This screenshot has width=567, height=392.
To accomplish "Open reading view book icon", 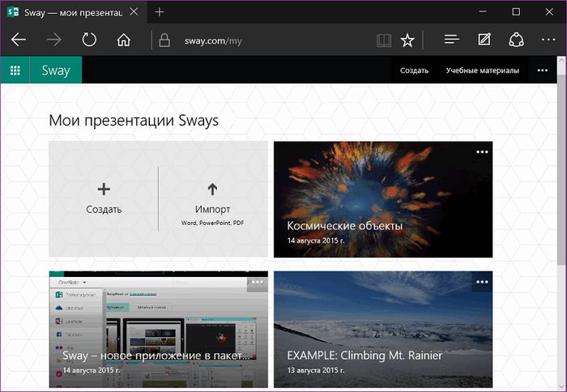I will point(383,40).
